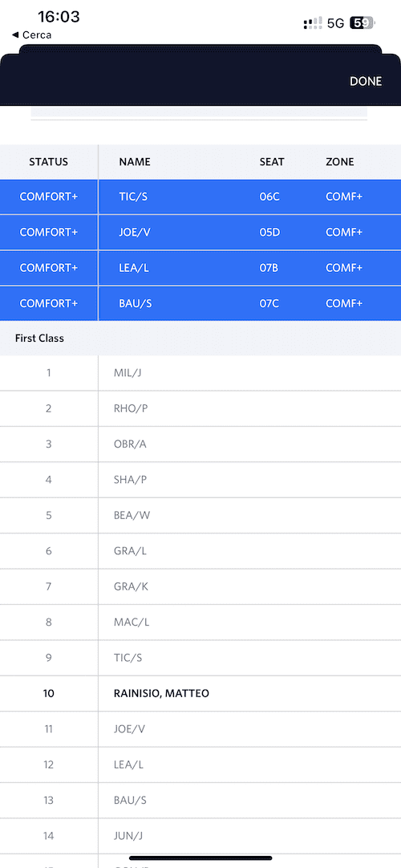Screen dimensions: 401x868
Task: Tap the battery status icon
Action: pyautogui.click(x=363, y=23)
